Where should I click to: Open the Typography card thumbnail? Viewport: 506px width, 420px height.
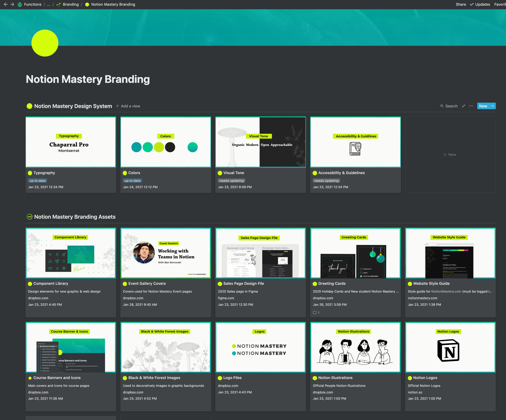point(71,142)
